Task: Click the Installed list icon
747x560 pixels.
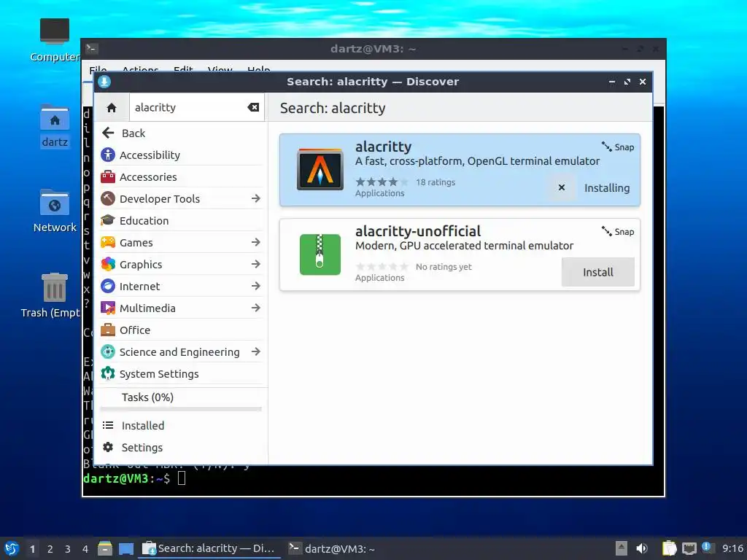Action: point(108,425)
